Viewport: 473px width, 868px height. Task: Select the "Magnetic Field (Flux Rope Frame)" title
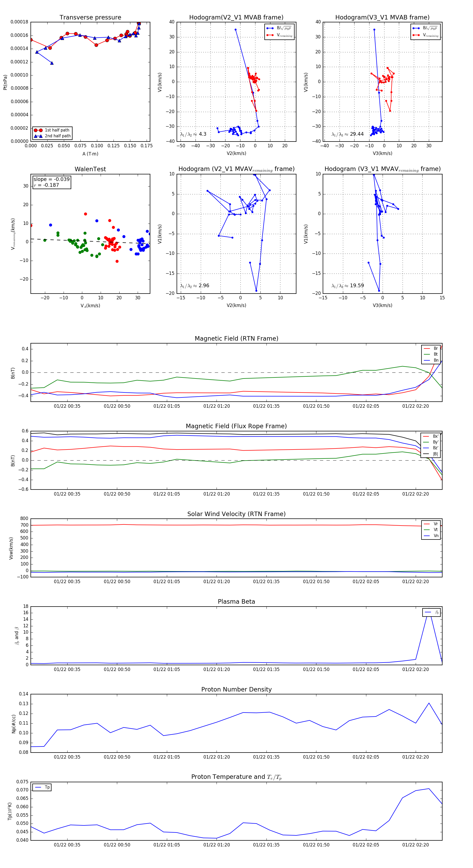point(236,426)
